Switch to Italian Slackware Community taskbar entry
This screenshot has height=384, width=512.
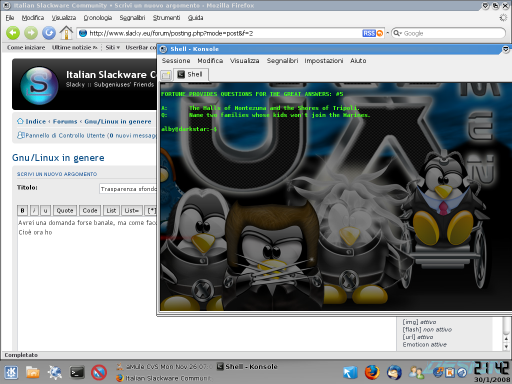(164, 378)
